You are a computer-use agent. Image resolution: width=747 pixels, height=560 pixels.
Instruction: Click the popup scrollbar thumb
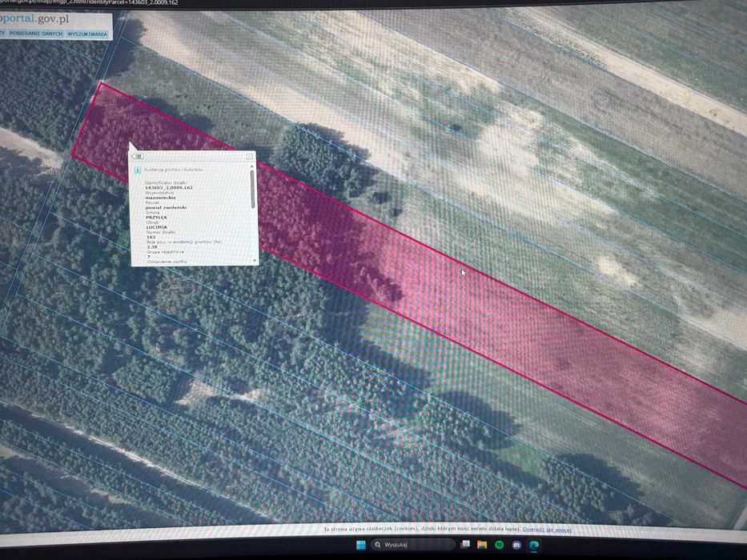click(x=252, y=189)
